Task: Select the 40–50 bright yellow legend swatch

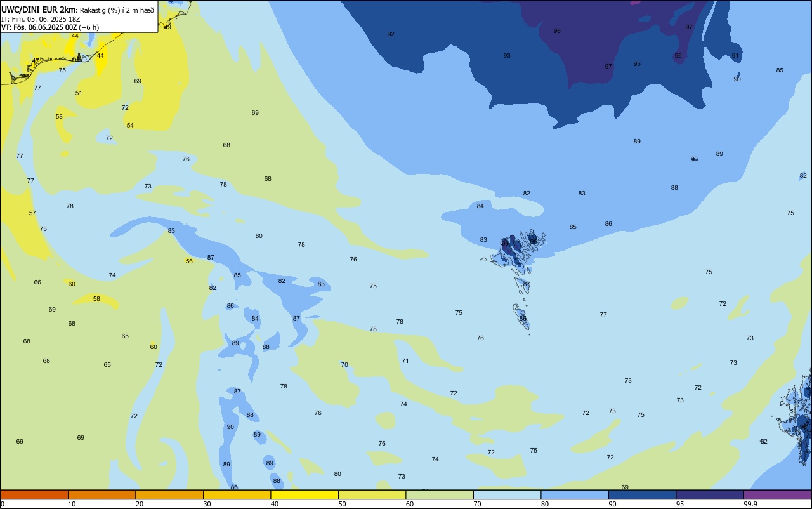Action: pos(304,494)
